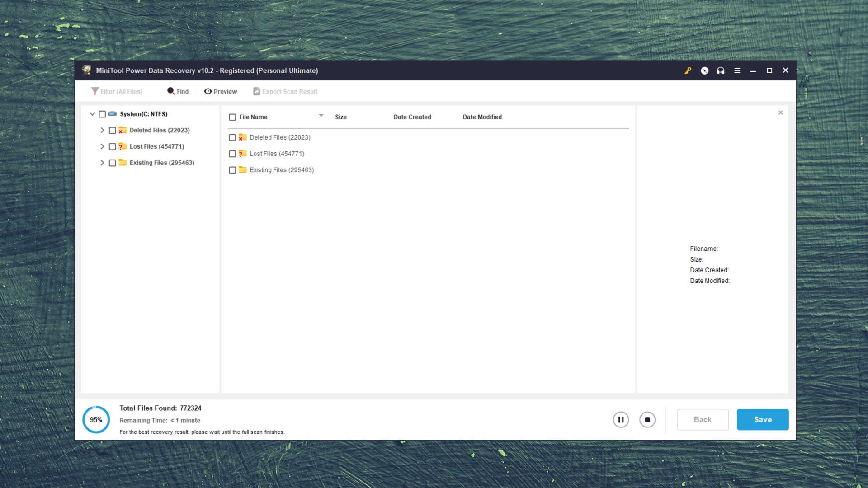Pause the scan

(621, 420)
